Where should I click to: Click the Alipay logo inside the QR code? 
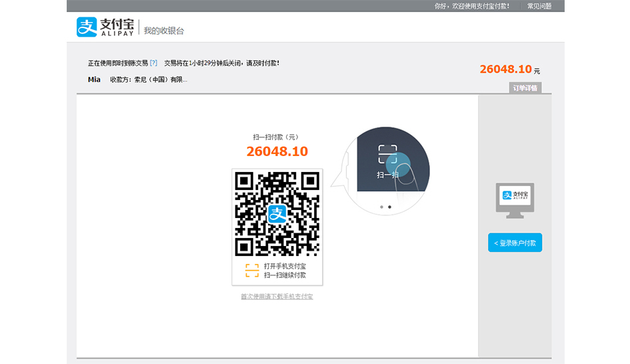point(277,214)
